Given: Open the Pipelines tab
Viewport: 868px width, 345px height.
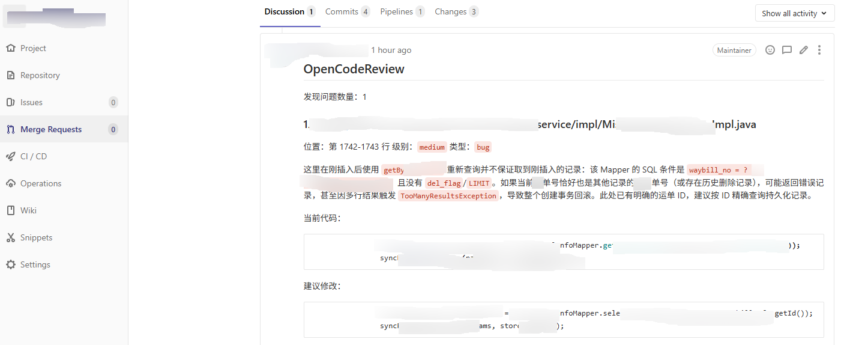Looking at the screenshot, I should tap(402, 12).
